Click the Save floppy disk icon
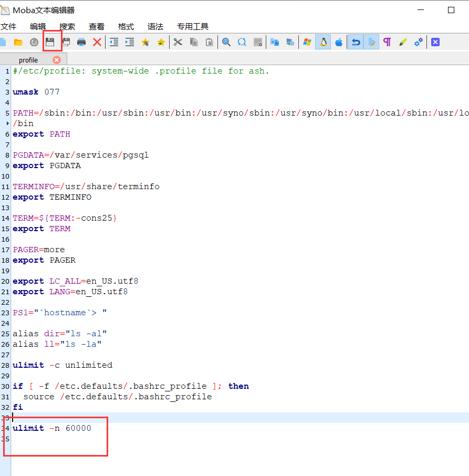 click(x=50, y=42)
